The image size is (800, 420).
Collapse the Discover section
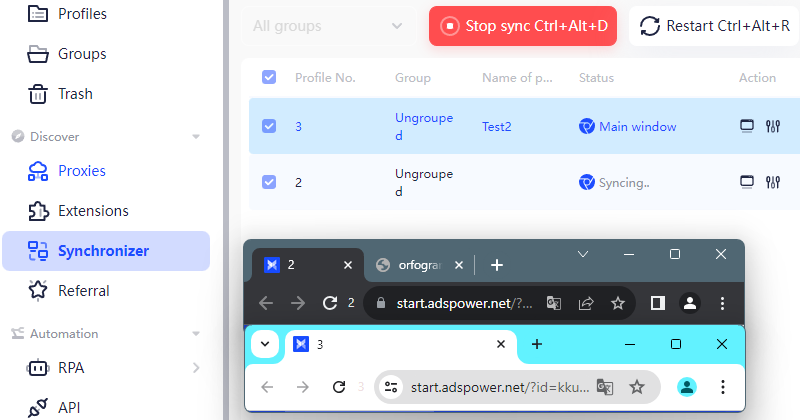196,137
